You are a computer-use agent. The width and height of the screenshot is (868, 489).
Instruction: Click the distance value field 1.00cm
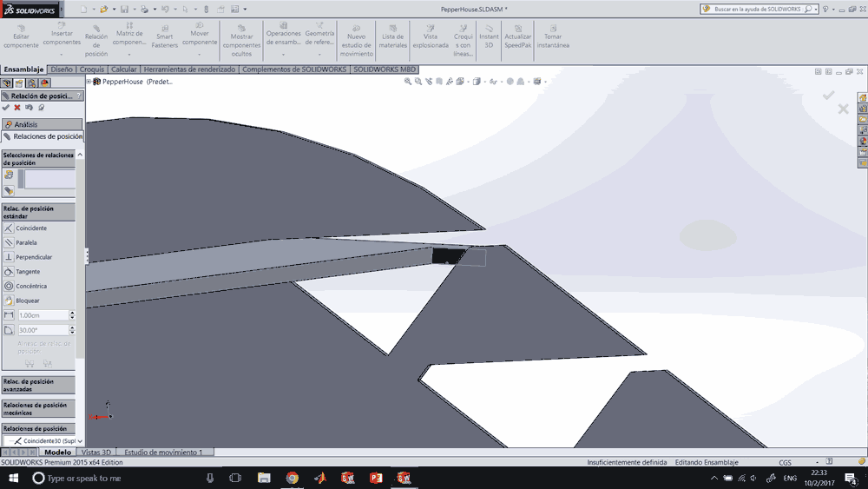pos(43,315)
